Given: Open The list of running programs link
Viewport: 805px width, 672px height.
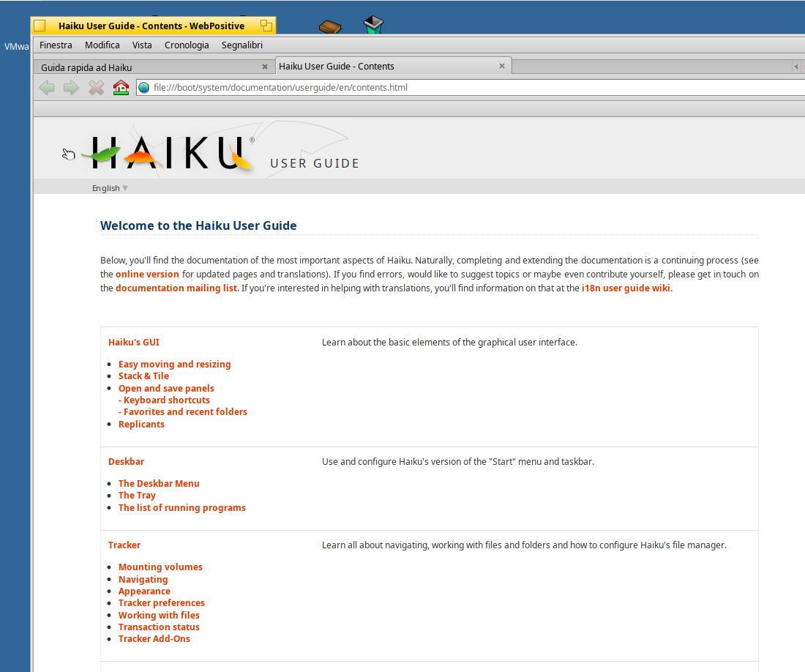Looking at the screenshot, I should coord(182,508).
